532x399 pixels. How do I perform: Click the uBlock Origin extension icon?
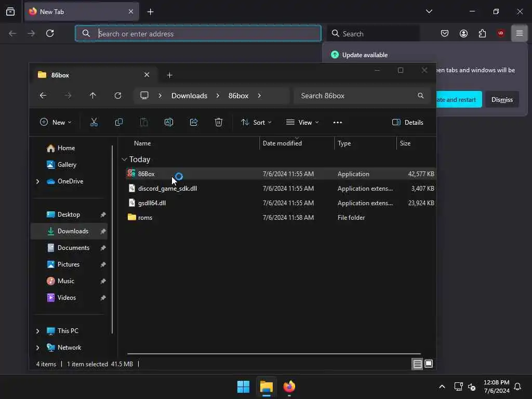click(501, 33)
